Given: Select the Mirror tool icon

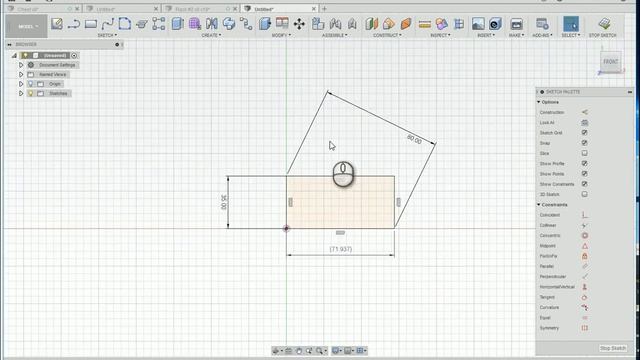Looking at the screenshot, I should 212,24.
